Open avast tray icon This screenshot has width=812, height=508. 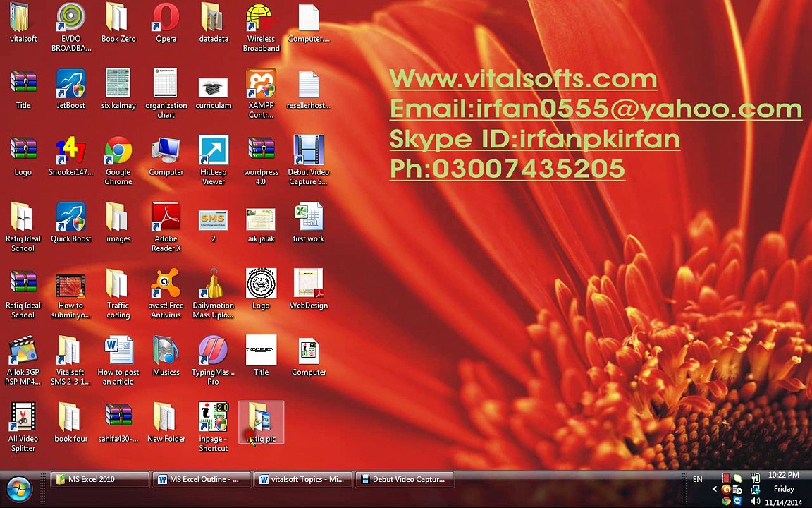(x=726, y=489)
